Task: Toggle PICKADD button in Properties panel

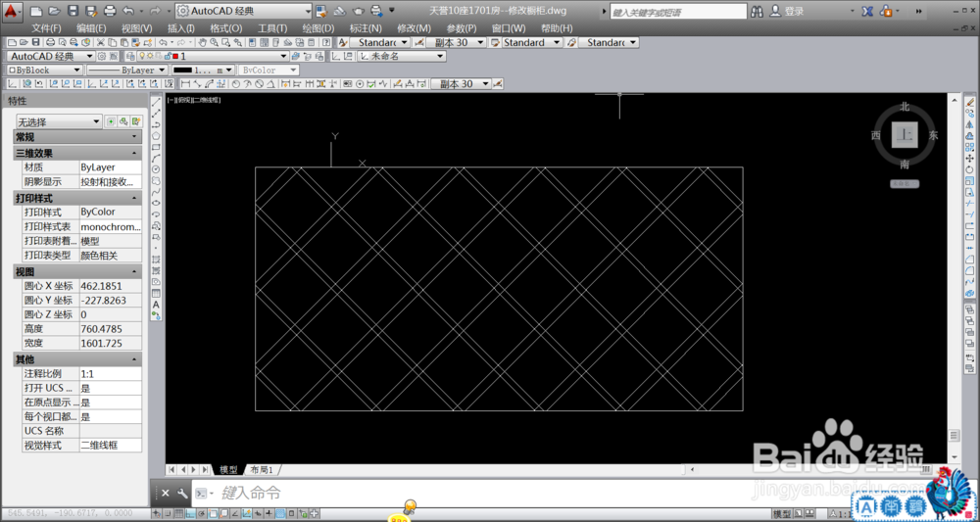Action: pyautogui.click(x=111, y=121)
